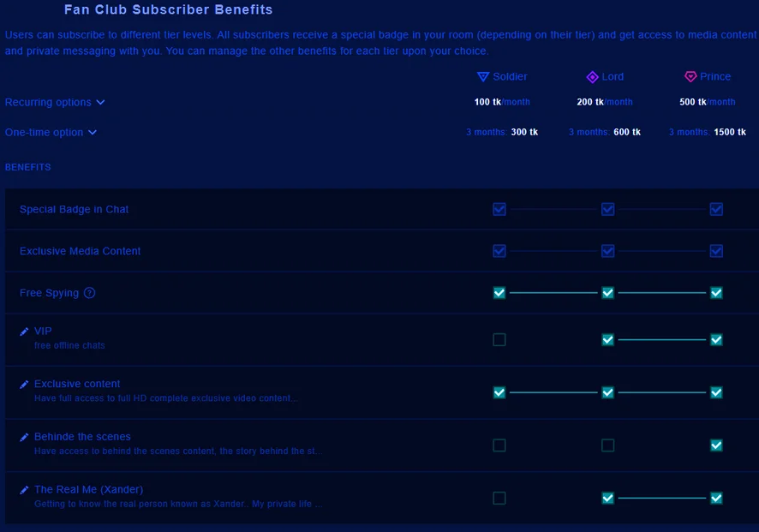Click pencil icon beside Behinde the scenes
The image size is (759, 532).
[x=24, y=437]
